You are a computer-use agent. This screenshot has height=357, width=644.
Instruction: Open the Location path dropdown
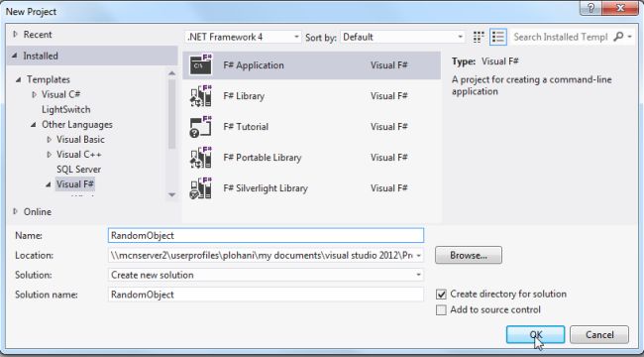coord(418,256)
